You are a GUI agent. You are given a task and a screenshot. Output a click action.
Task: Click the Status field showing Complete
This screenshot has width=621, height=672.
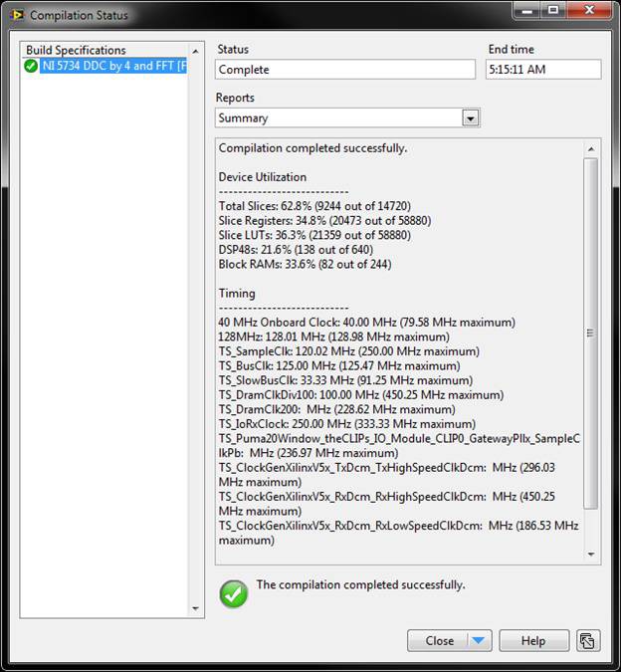click(345, 70)
